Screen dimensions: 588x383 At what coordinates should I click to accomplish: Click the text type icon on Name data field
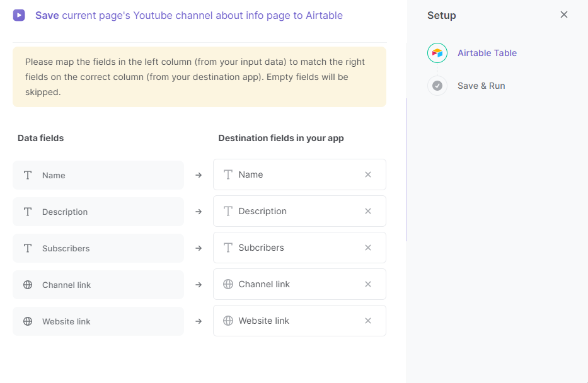click(x=28, y=175)
